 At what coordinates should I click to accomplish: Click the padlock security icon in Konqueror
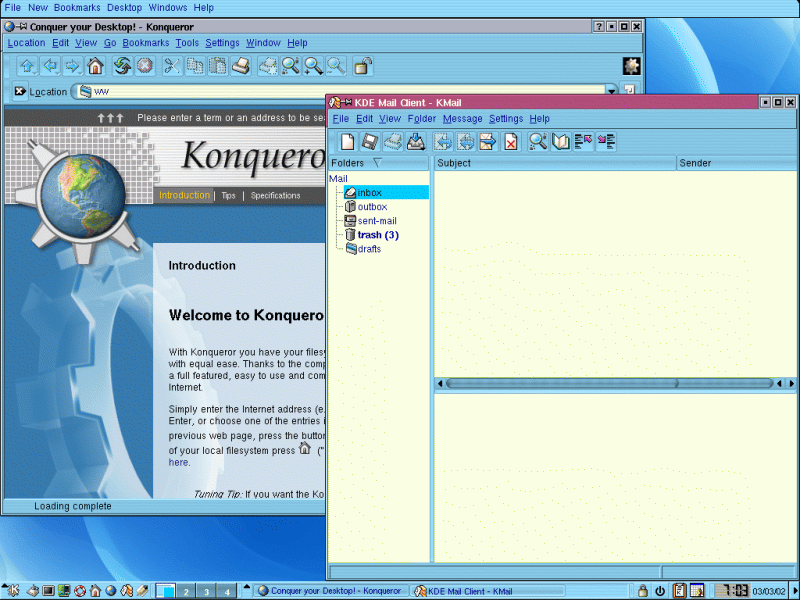(x=362, y=66)
